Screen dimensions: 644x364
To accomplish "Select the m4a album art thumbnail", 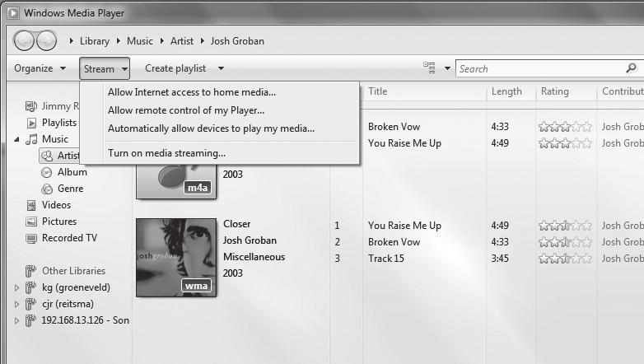I will tap(176, 182).
